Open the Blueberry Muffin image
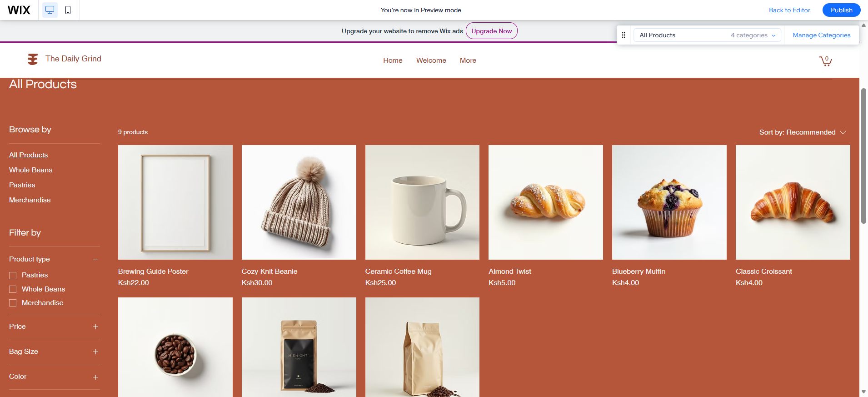This screenshot has height=397, width=868. 669,202
